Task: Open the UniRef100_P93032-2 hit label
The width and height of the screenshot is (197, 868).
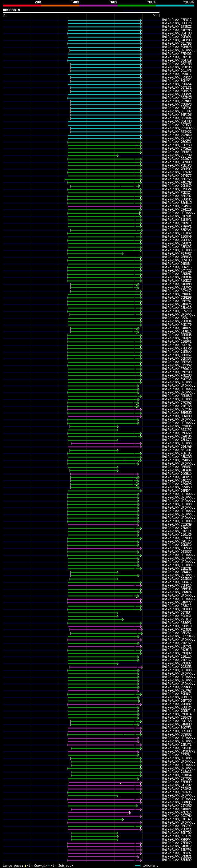Action: pos(179,128)
